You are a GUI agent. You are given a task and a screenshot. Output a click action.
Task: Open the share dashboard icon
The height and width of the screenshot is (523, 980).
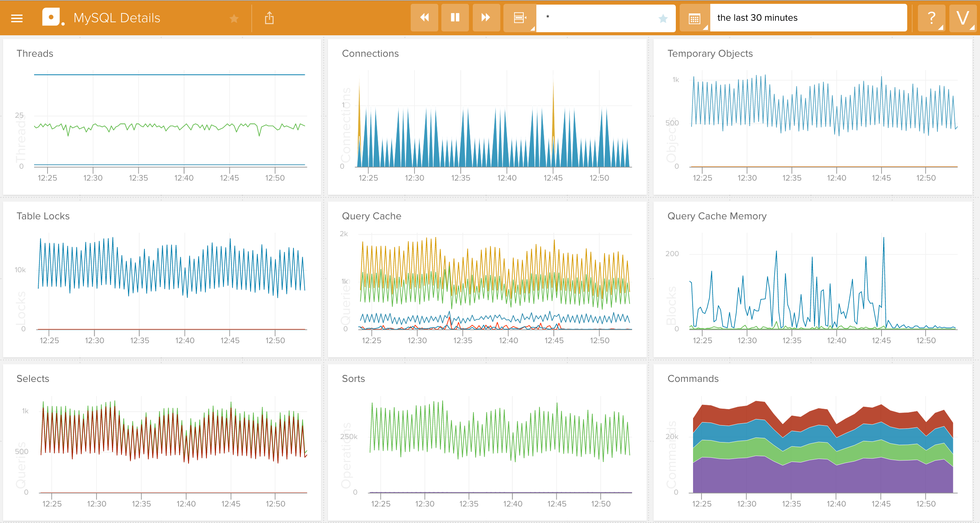pyautogui.click(x=269, y=18)
